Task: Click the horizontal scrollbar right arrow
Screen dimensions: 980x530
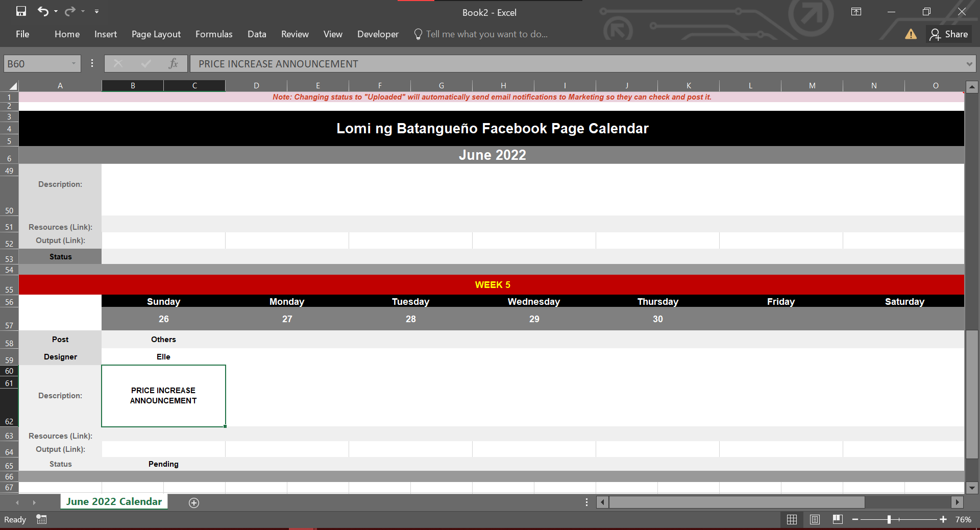Action: [958, 502]
